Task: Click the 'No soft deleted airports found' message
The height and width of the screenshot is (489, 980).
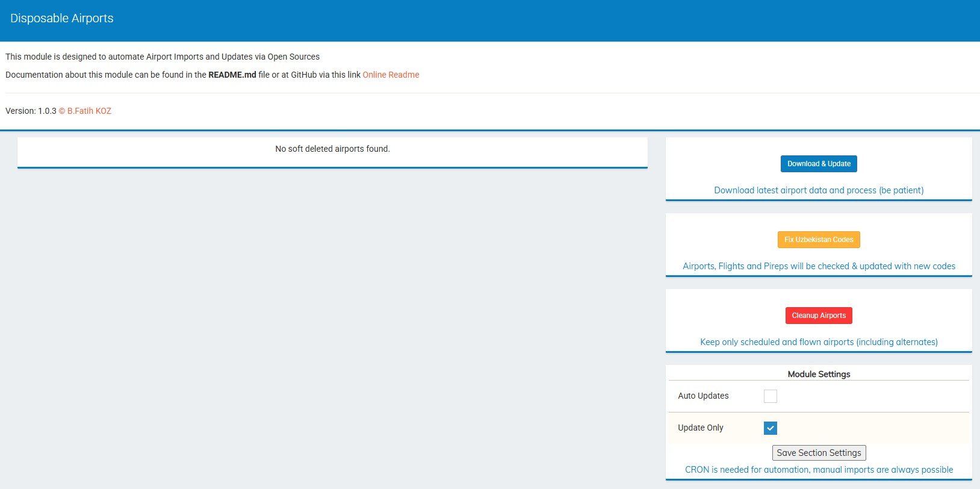Action: click(332, 149)
